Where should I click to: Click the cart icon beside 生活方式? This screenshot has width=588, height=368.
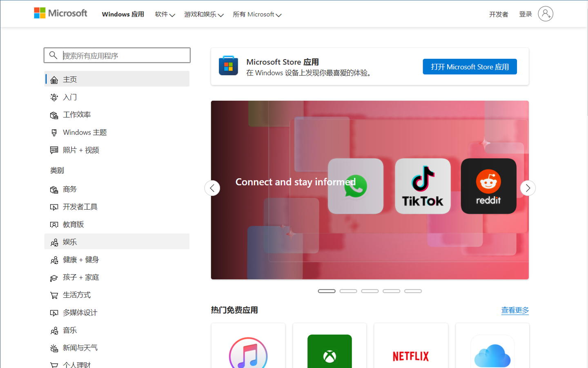54,295
